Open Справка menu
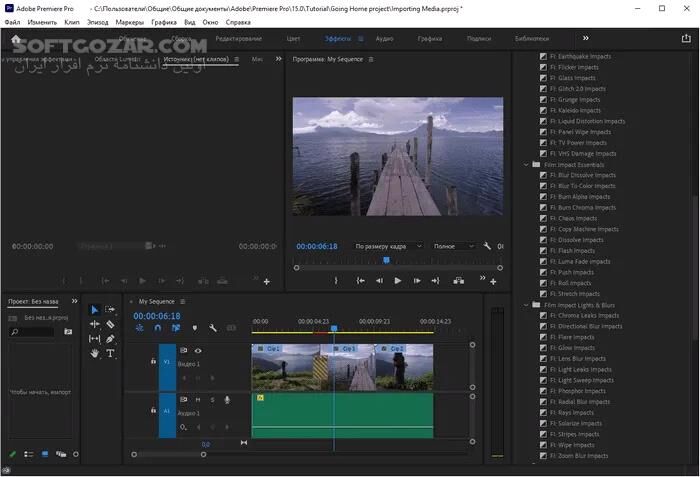This screenshot has height=477, width=700. point(238,22)
